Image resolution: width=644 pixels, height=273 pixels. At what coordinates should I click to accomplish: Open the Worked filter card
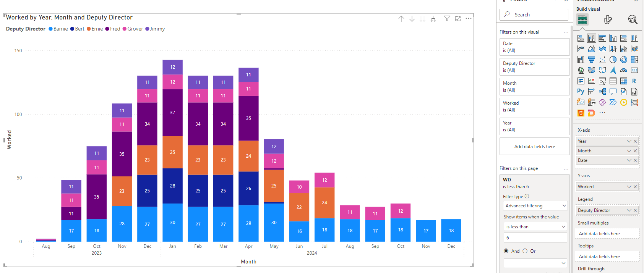click(x=534, y=107)
